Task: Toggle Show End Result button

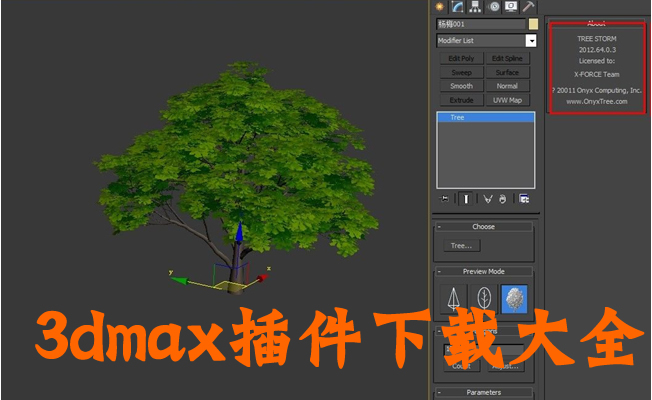Action: (466, 199)
